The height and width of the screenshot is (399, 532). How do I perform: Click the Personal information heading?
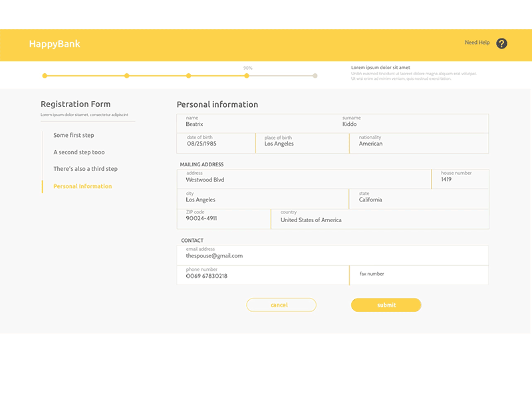pyautogui.click(x=217, y=104)
